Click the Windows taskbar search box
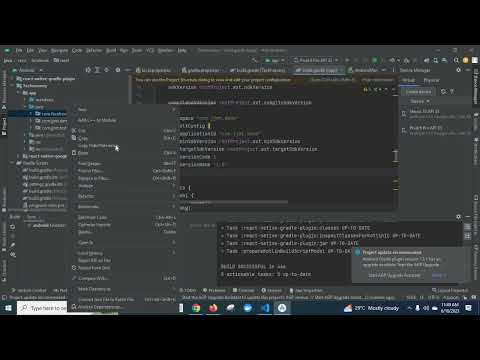480x360 pixels. click(x=42, y=308)
